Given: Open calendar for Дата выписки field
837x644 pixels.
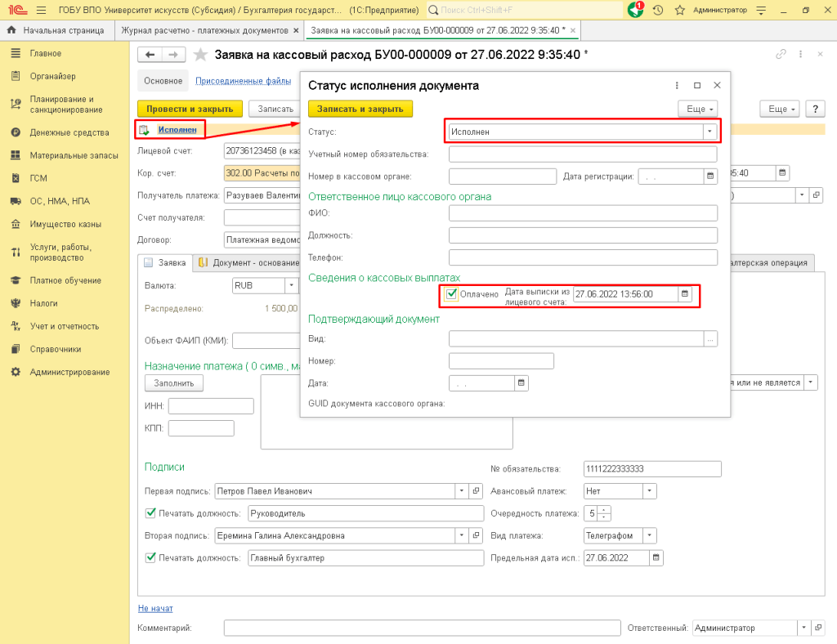Looking at the screenshot, I should coord(686,294).
